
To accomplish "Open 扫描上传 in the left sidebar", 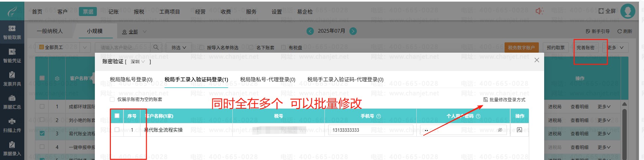I will coord(12,125).
